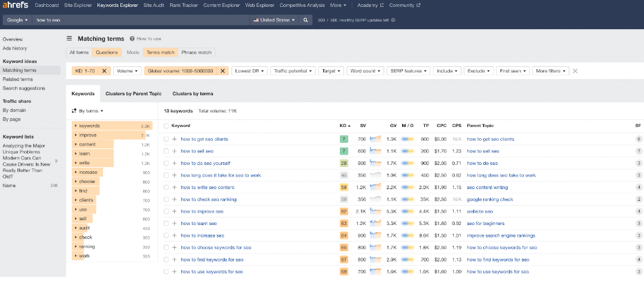Switch to Clusters by Parent Topic tab
The width and height of the screenshot is (644, 283).
133,93
